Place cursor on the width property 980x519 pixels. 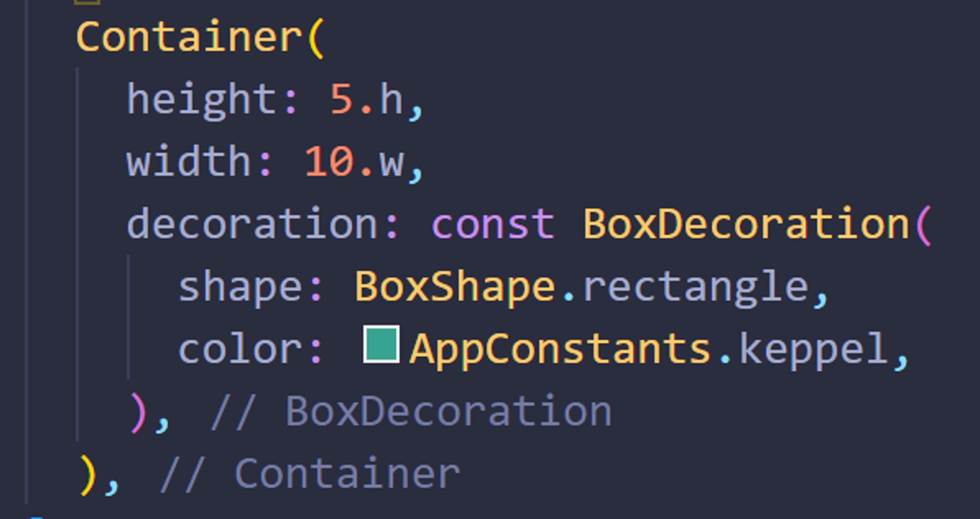(x=189, y=161)
